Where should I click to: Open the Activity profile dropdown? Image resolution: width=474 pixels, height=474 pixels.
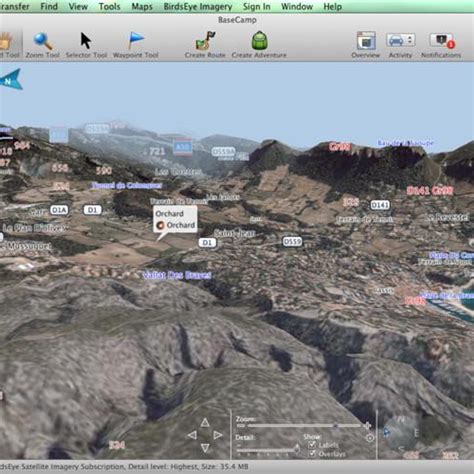click(401, 40)
